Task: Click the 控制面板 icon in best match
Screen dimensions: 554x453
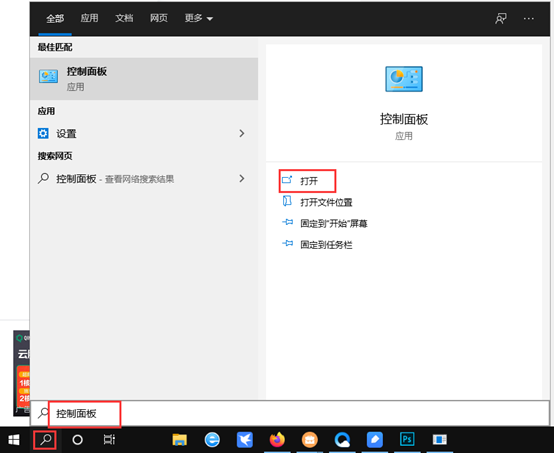Action: tap(48, 76)
